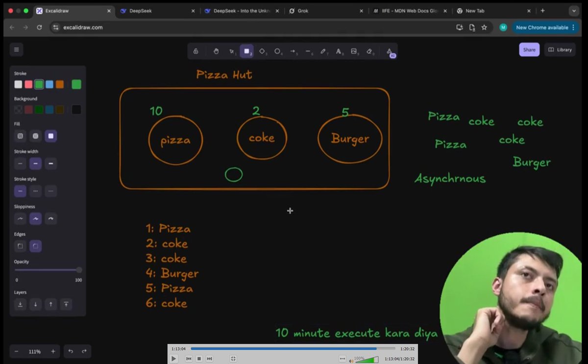588x364 pixels.
Task: Reload the Excalidraw page
Action: pyautogui.click(x=39, y=27)
